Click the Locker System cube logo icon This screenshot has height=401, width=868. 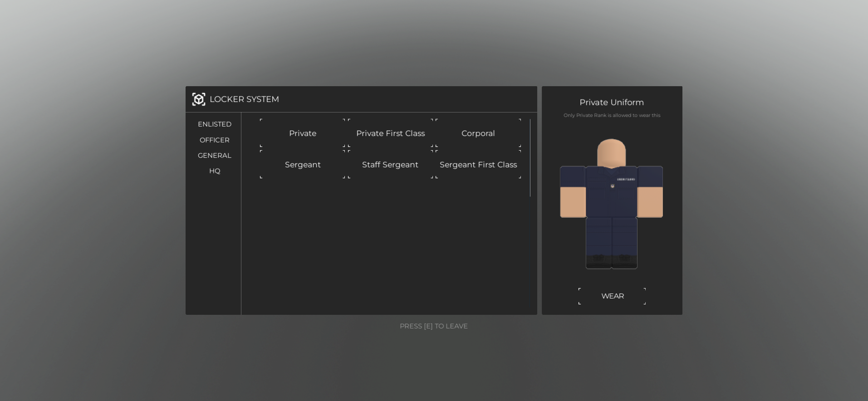(199, 99)
